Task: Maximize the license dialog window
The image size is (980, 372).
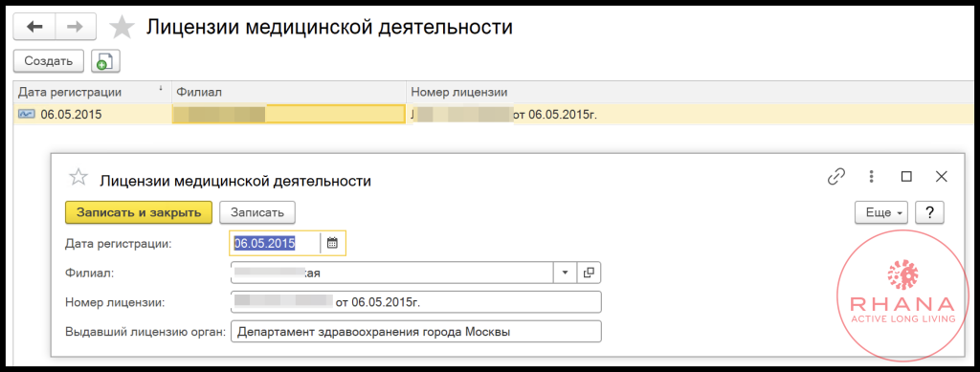Action: (x=906, y=177)
